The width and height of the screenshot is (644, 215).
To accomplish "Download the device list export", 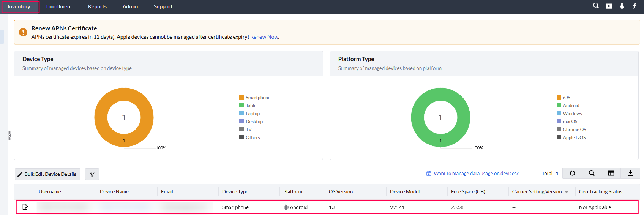I will (x=630, y=173).
